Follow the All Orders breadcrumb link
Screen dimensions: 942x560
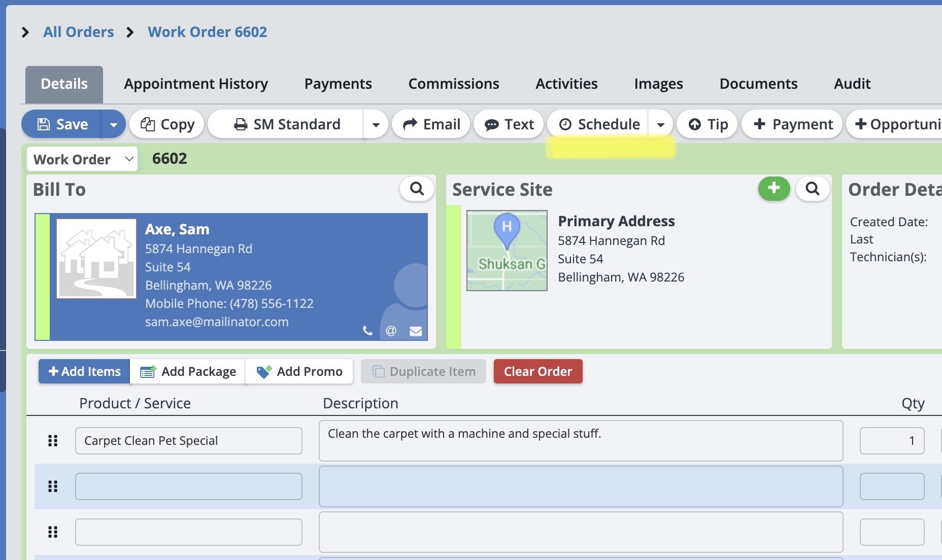[x=78, y=32]
